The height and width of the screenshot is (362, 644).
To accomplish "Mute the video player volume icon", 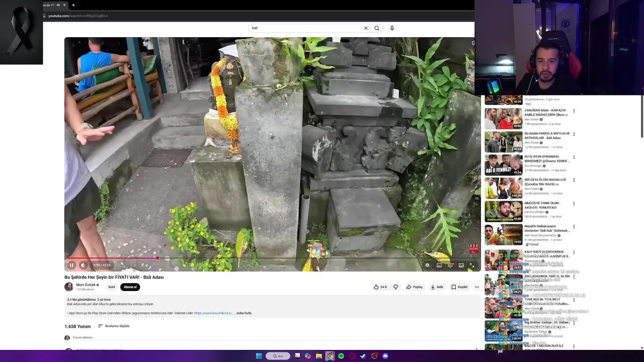I will coord(83,265).
